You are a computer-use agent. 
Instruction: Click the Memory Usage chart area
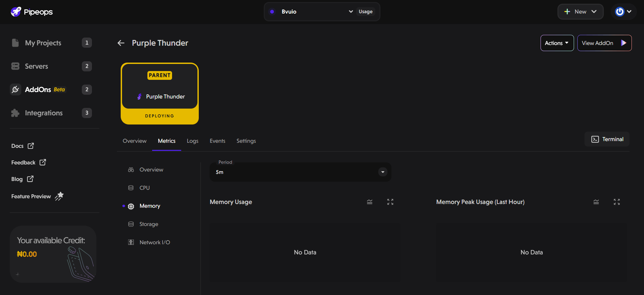pos(305,252)
